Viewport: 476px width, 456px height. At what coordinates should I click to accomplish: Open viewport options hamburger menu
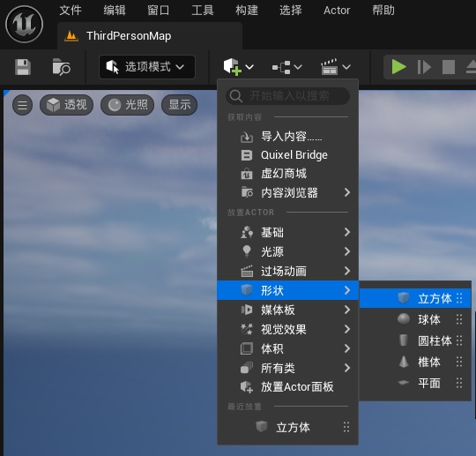[x=22, y=105]
